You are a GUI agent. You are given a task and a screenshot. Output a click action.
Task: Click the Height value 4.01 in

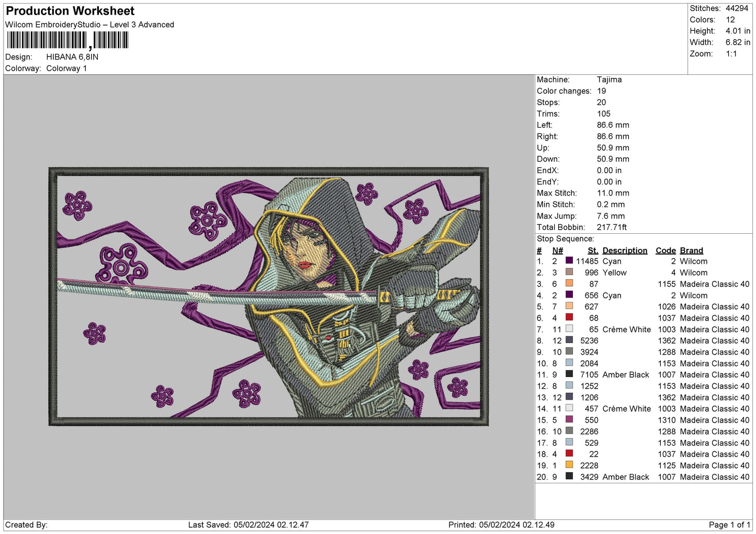tap(738, 31)
